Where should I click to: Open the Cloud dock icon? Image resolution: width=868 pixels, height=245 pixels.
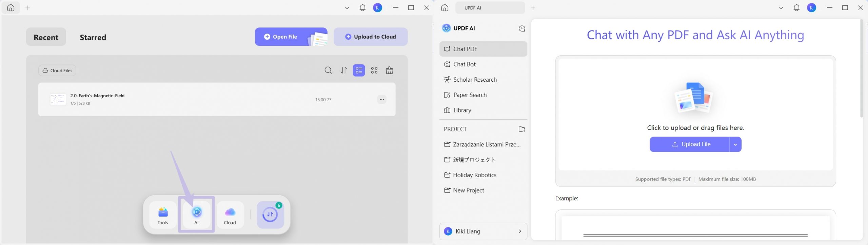pyautogui.click(x=230, y=215)
